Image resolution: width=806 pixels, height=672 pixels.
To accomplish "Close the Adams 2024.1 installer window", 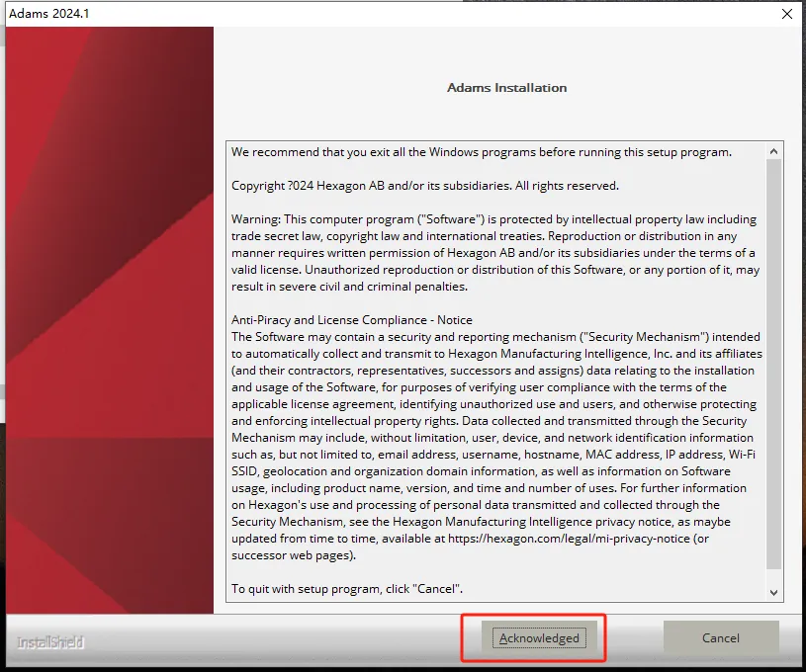I will tap(786, 14).
